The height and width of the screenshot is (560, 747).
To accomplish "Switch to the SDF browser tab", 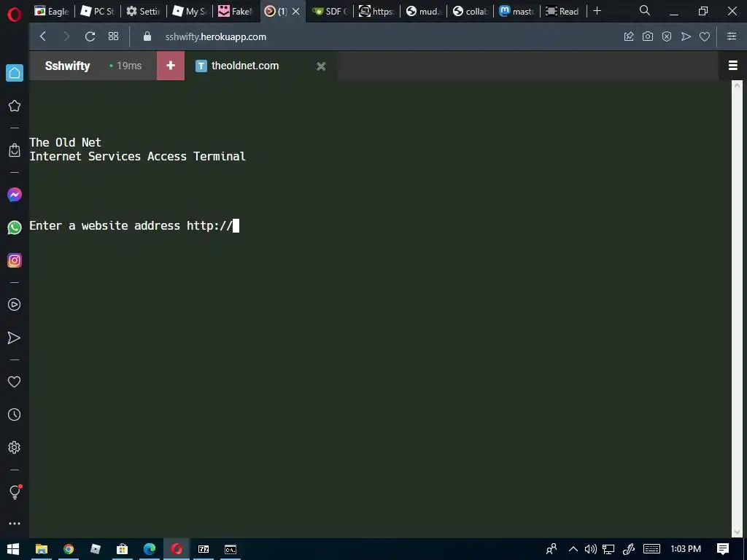I will [x=330, y=11].
